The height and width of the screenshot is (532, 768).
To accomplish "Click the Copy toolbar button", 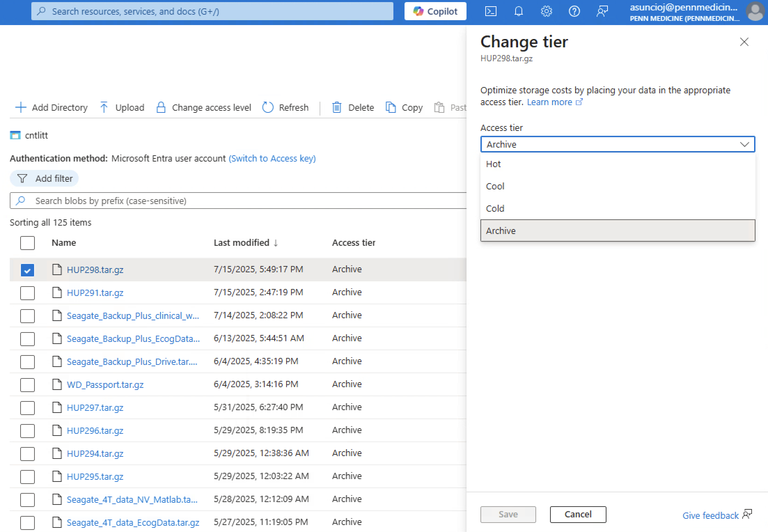I will (x=404, y=108).
